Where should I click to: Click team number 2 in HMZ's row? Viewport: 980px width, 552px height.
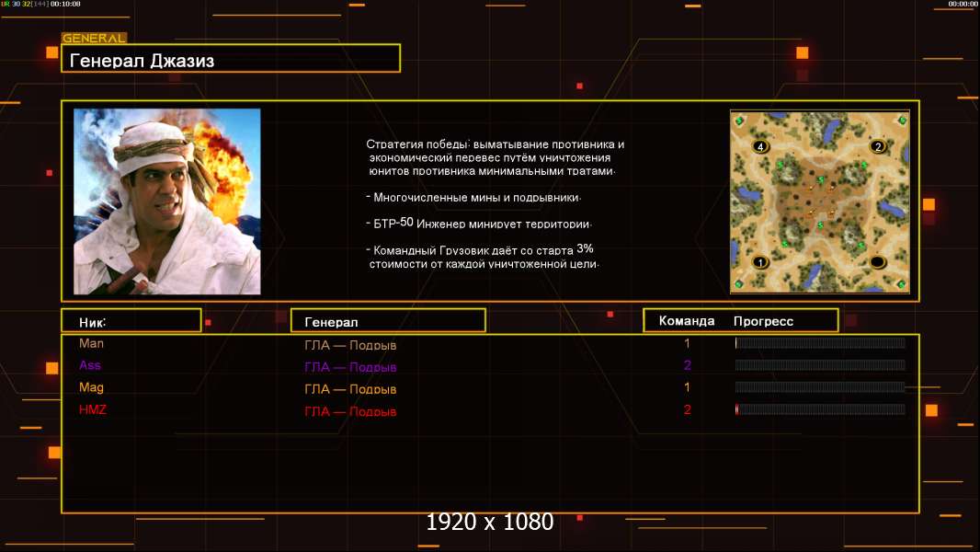click(x=688, y=410)
